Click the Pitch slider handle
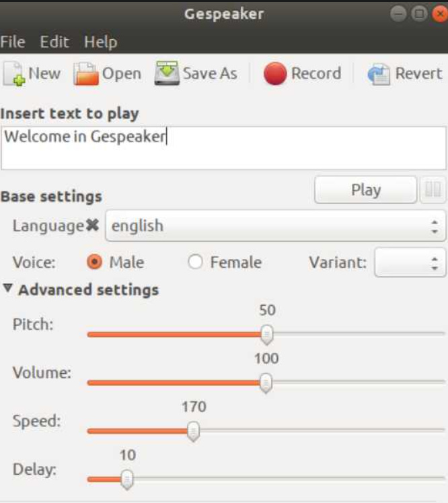The width and height of the screenshot is (448, 503). coord(266,335)
